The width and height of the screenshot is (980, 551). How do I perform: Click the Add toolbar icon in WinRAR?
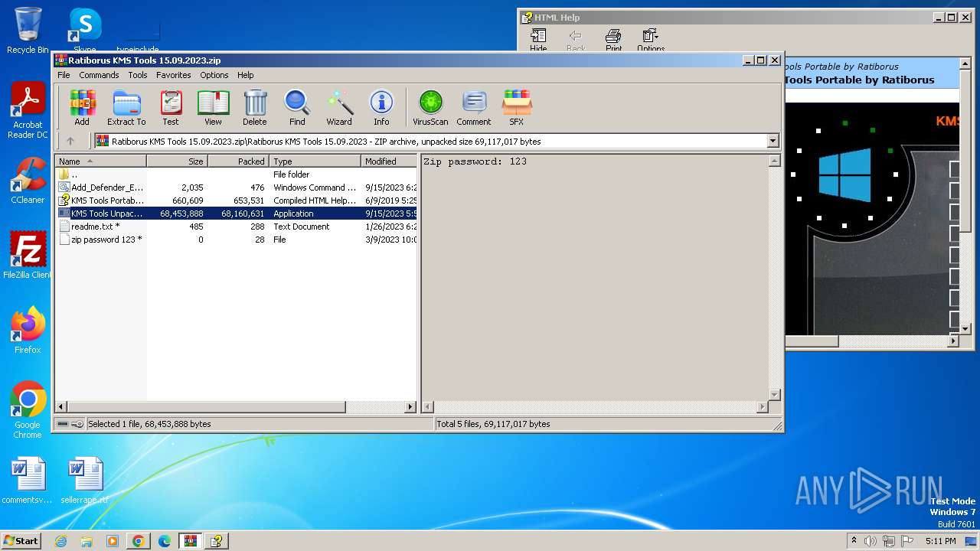click(x=82, y=107)
